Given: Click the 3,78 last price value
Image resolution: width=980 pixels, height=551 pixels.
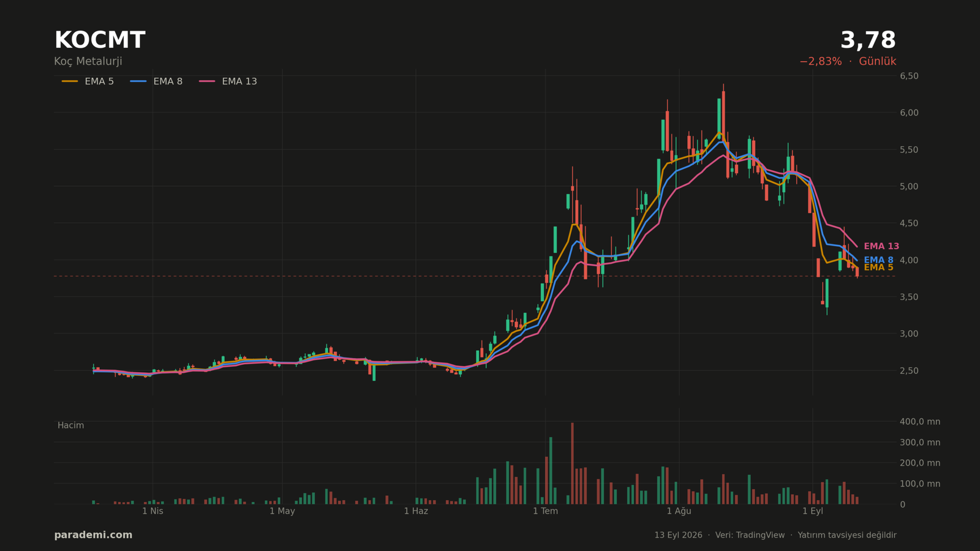Looking at the screenshot, I should pos(868,41).
